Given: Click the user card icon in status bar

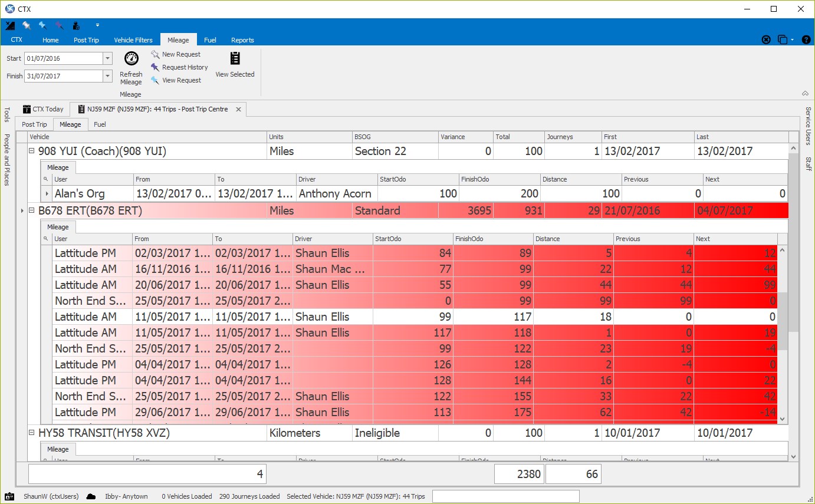Looking at the screenshot, I should coord(9,496).
